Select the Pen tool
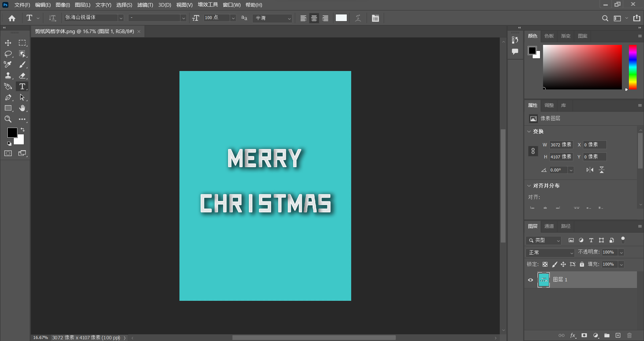 (x=8, y=97)
